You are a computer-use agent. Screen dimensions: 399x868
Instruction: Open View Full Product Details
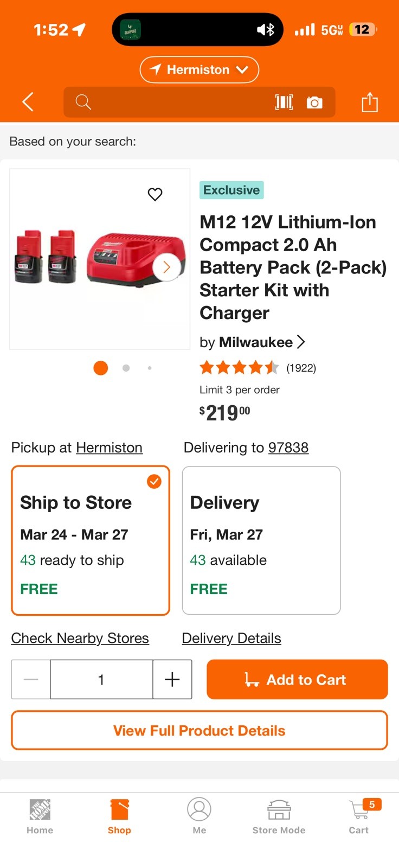[199, 730]
